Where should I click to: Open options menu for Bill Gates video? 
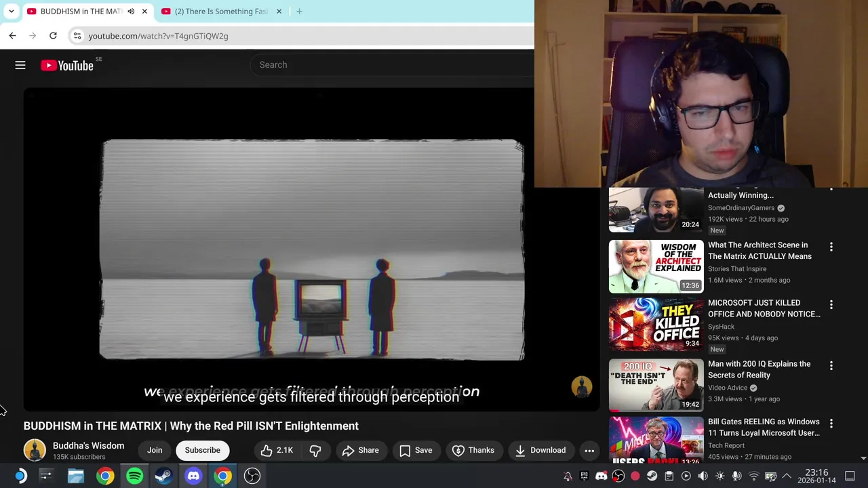831,423
